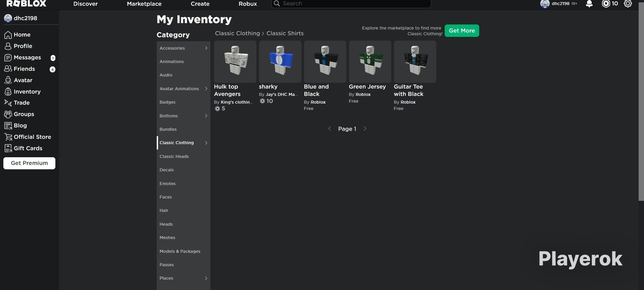Click the Blue and Black shirt thumbnail

point(325,62)
